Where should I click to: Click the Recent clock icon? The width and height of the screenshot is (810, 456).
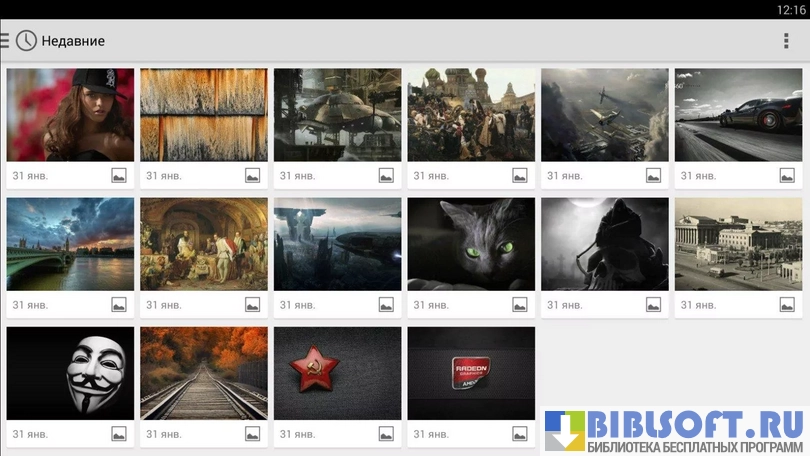pyautogui.click(x=26, y=41)
